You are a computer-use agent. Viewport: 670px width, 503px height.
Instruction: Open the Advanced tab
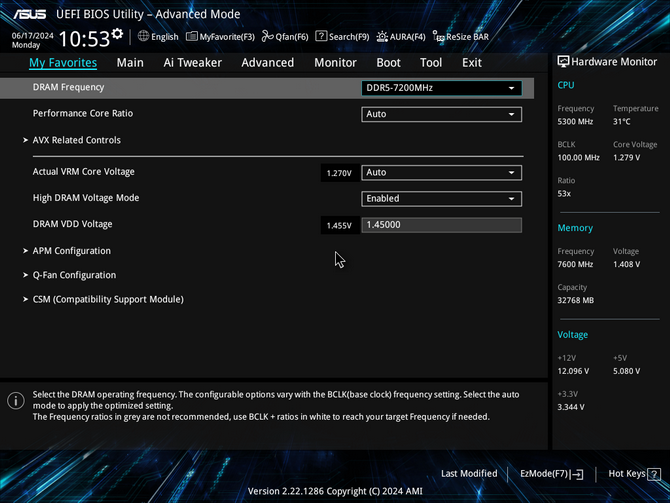point(267,63)
